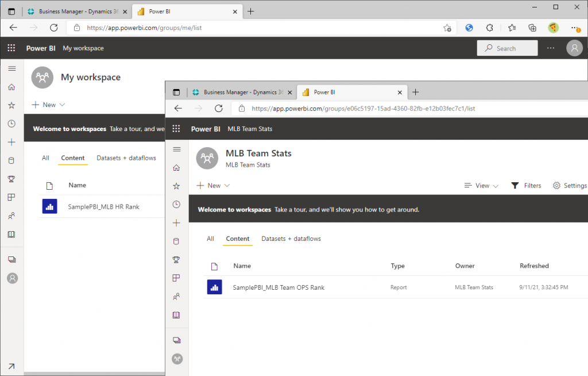The width and height of the screenshot is (588, 376).
Task: Open Workspaces icon in front window sidebar
Action: pyautogui.click(x=177, y=340)
